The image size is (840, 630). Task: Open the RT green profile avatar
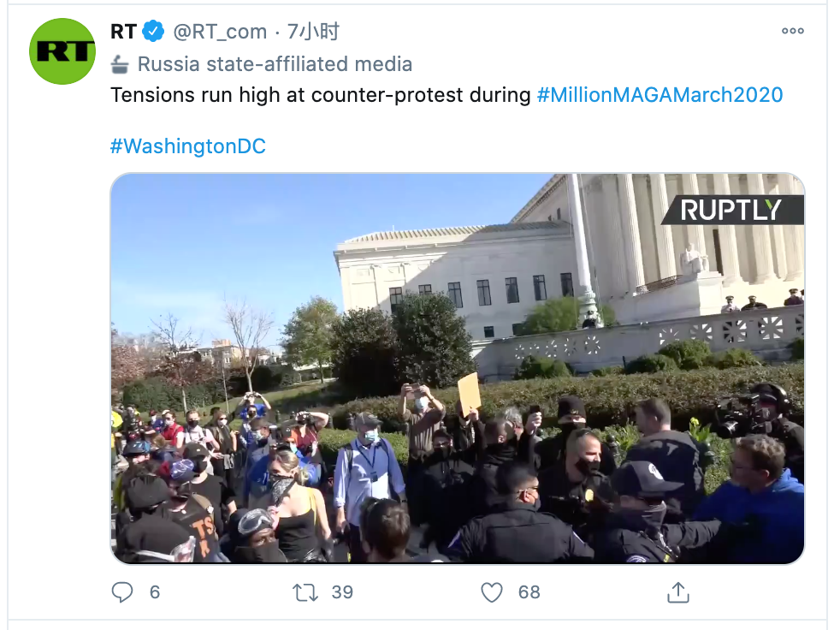pos(62,51)
